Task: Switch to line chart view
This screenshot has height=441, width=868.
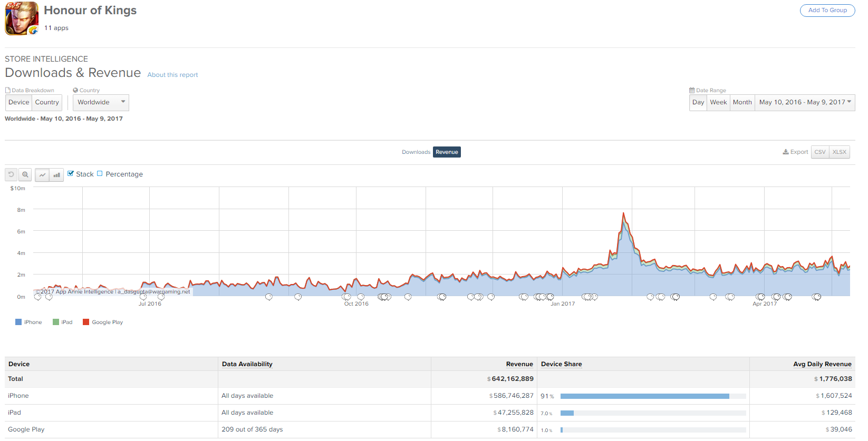Action: [42, 175]
